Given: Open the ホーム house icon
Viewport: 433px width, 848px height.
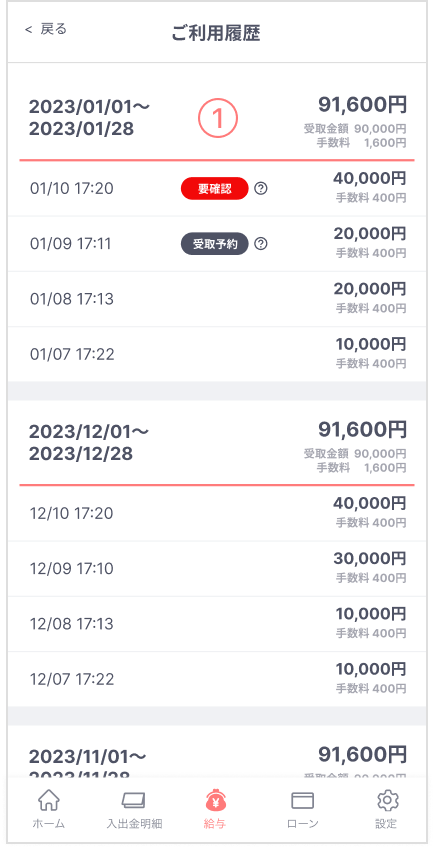Looking at the screenshot, I should tap(49, 801).
